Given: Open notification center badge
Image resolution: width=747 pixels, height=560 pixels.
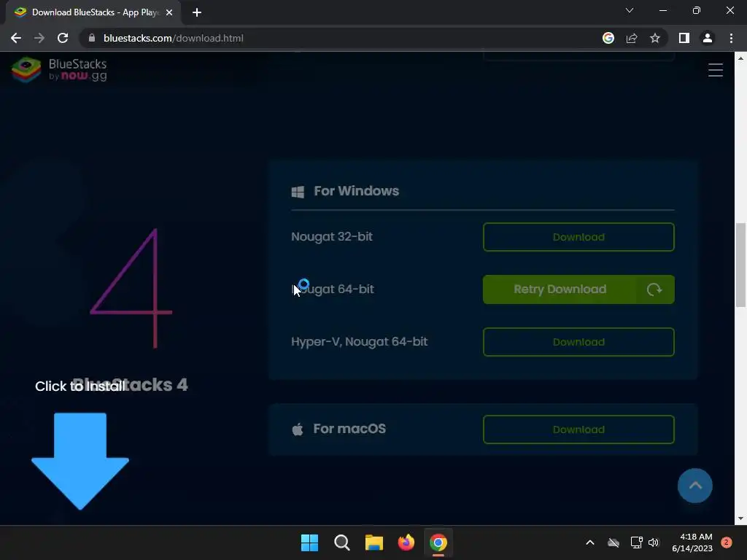Looking at the screenshot, I should (727, 542).
